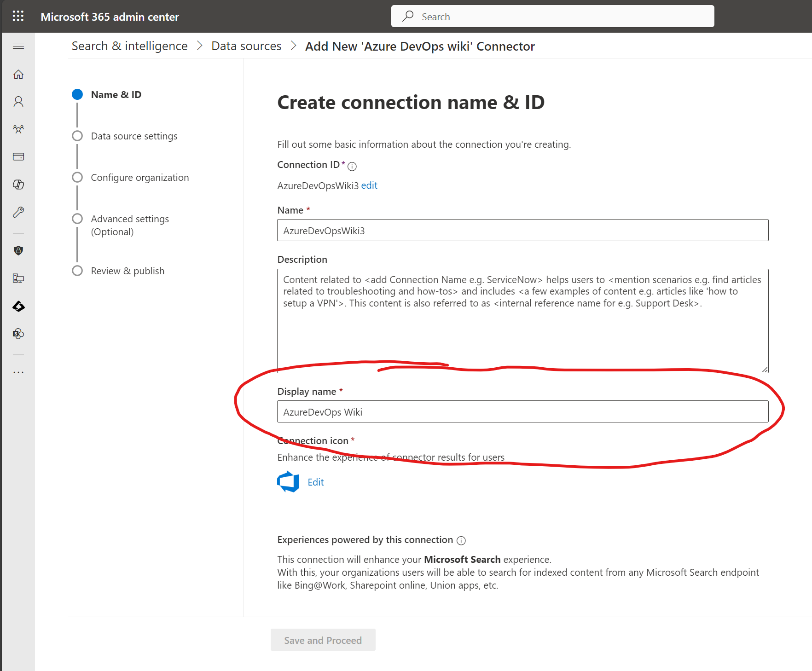Show info for Experiences powered by connection

[x=461, y=540]
